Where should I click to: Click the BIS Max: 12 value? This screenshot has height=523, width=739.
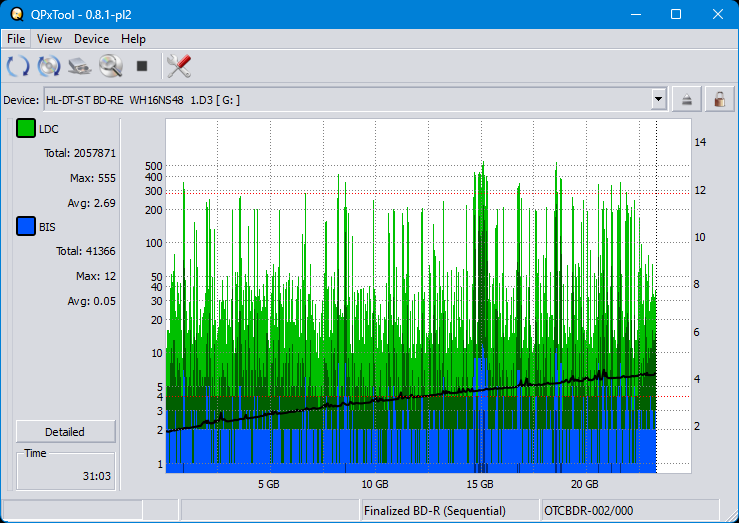(96, 276)
